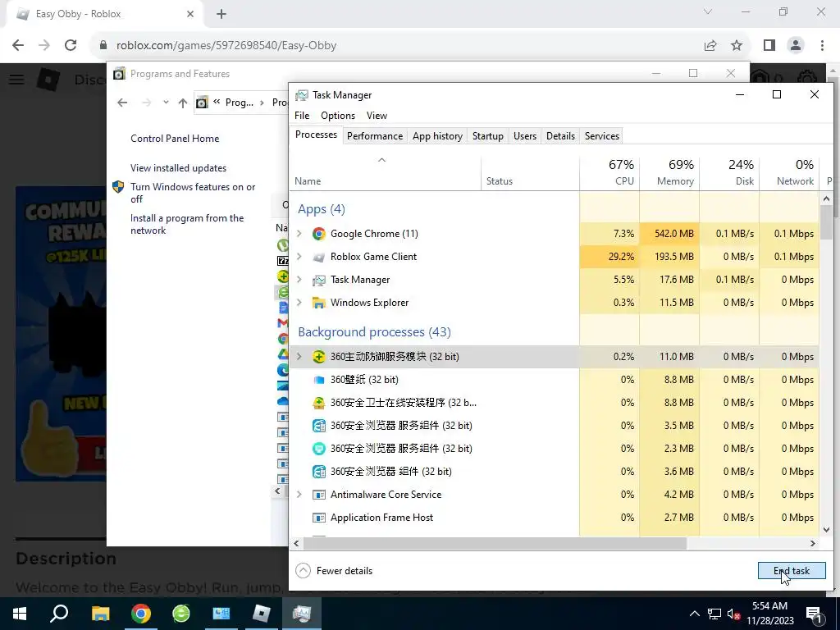Click the 360主动防御服务模块 process icon
The height and width of the screenshot is (630, 840).
319,357
